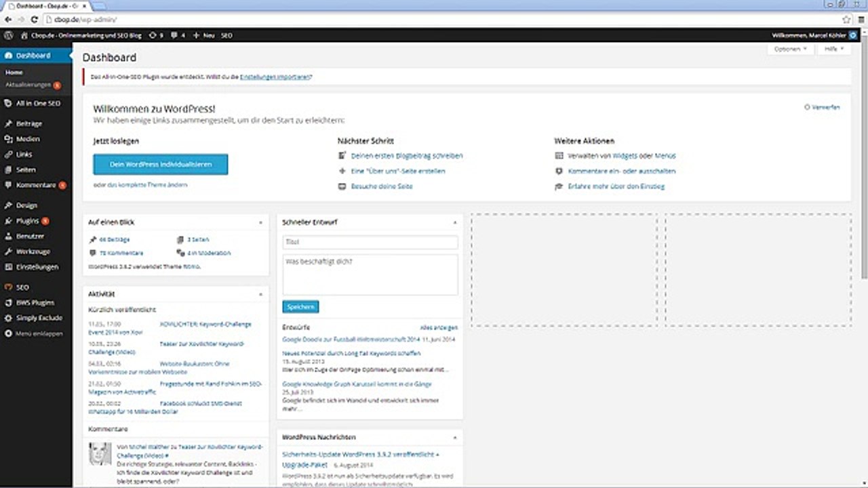Screen dimensions: 868x488
Task: Collapse the Aktivität widget
Action: click(260, 294)
